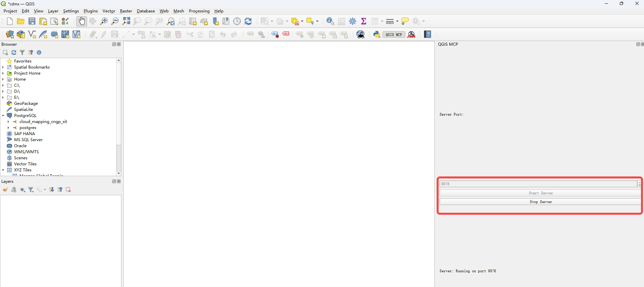Expand the Spatial Bookmarks tree node
Image resolution: width=644 pixels, height=287 pixels.
[3, 67]
